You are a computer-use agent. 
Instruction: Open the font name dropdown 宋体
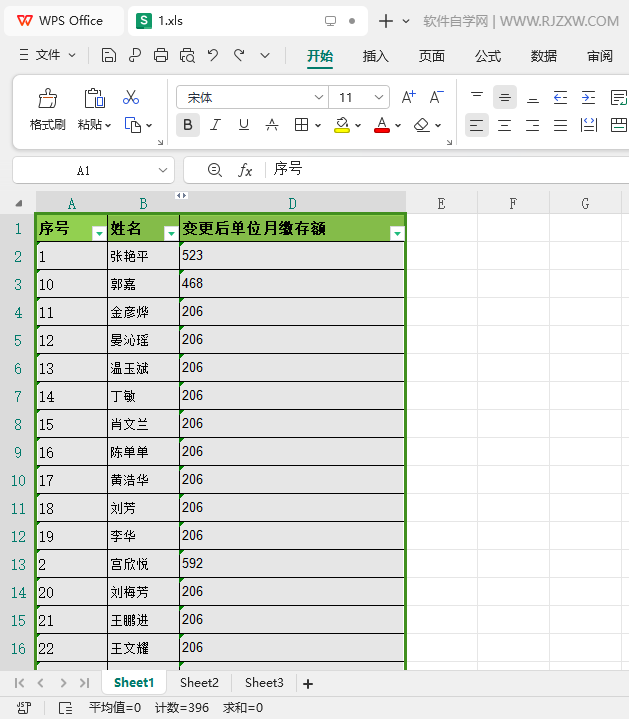tap(253, 97)
